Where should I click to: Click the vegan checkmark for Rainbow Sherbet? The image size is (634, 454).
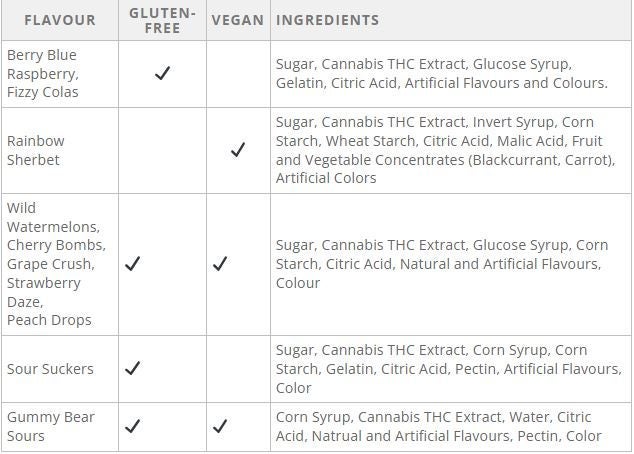coord(238,150)
